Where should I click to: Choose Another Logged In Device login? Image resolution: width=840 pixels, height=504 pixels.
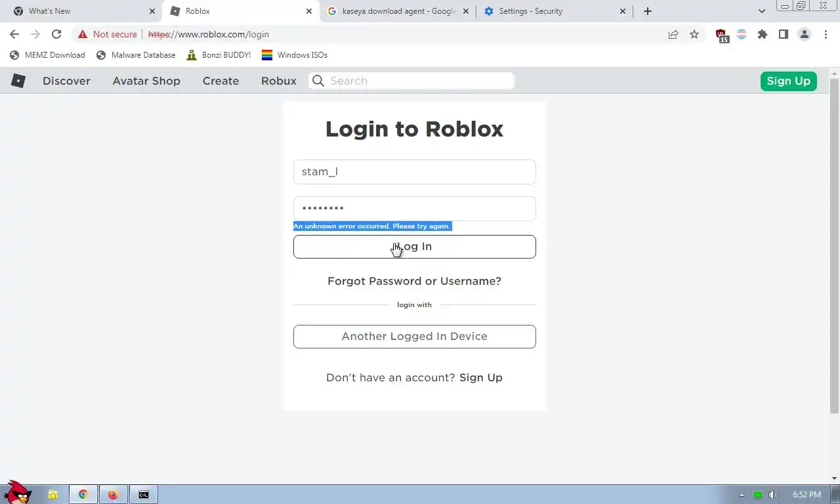[414, 337]
